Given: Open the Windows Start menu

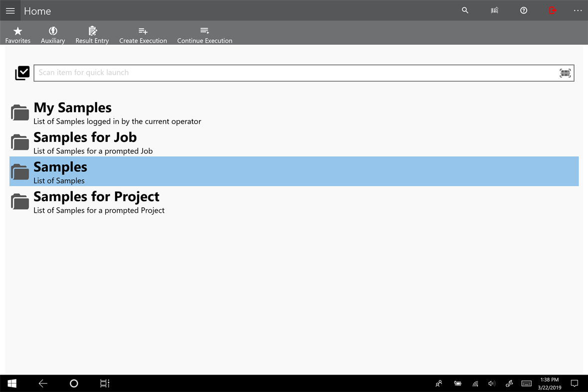Looking at the screenshot, I should pyautogui.click(x=11, y=384).
